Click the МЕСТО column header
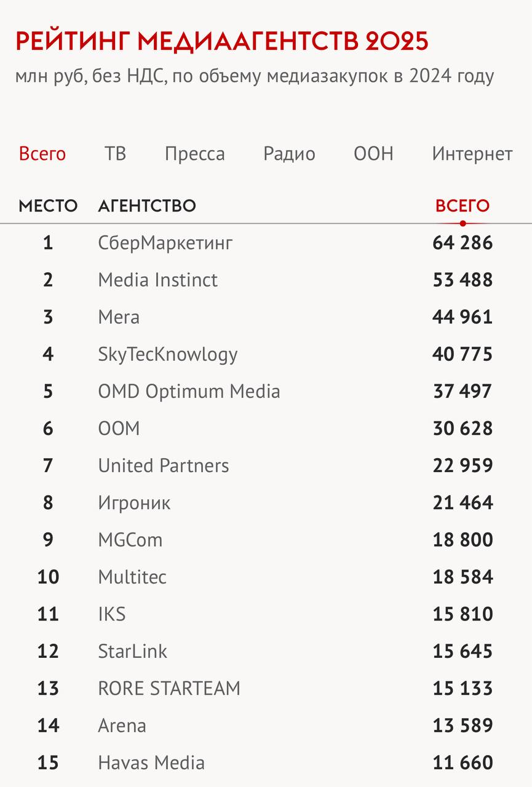The image size is (532, 787). click(48, 206)
